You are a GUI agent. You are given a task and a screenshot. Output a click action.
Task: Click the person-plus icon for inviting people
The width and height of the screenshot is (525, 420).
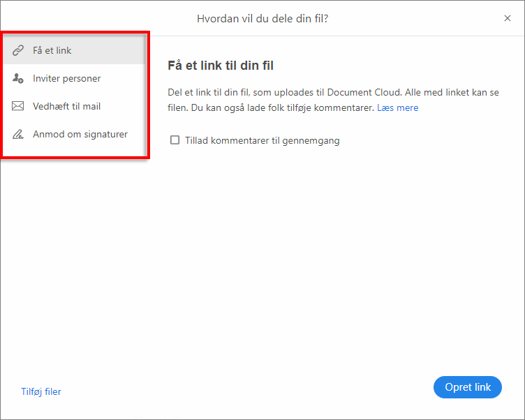18,79
